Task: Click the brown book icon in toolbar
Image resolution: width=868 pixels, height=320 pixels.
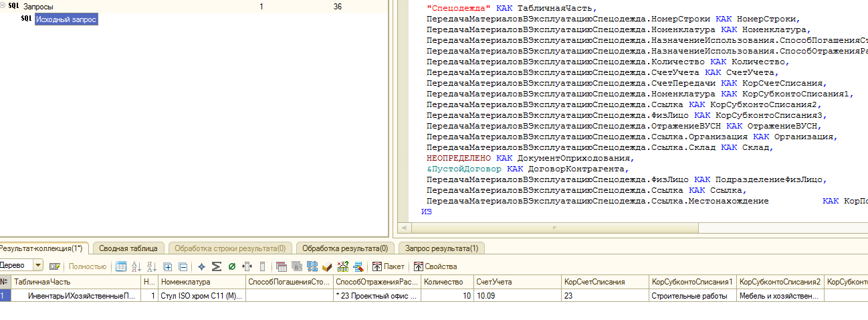Action: [327, 266]
